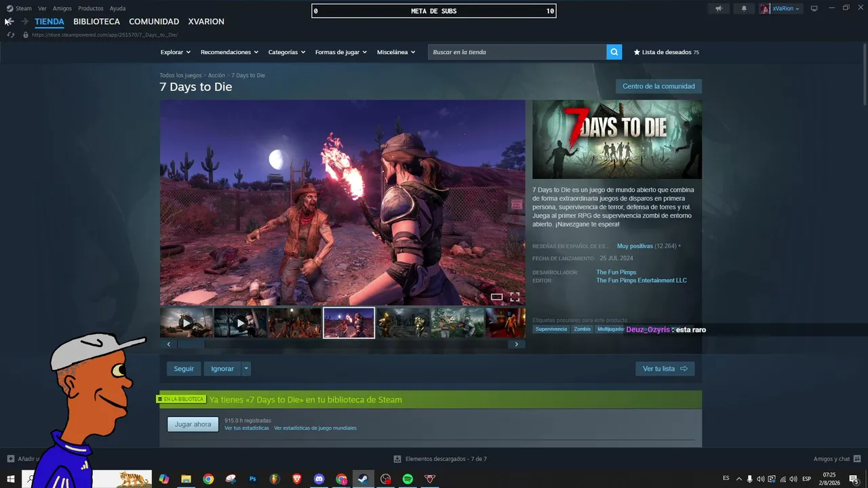Viewport: 868px width, 488px height.
Task: Open the notifications bell
Action: point(744,9)
